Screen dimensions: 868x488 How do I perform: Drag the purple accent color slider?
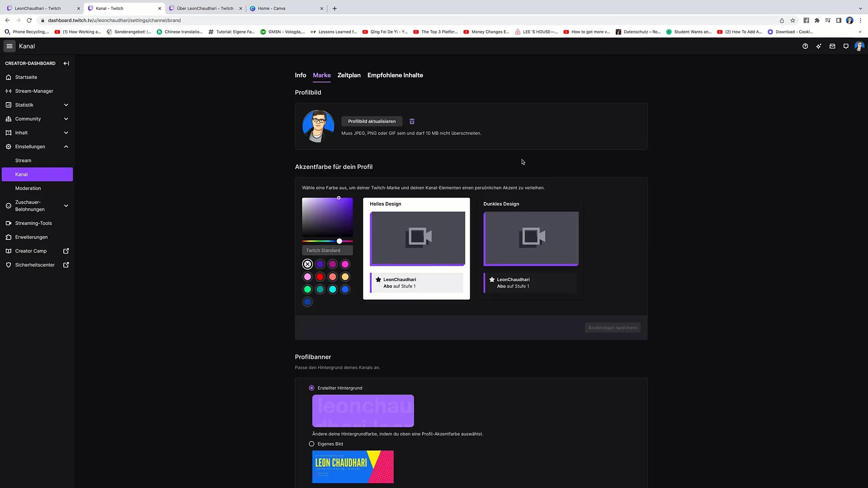[339, 241]
